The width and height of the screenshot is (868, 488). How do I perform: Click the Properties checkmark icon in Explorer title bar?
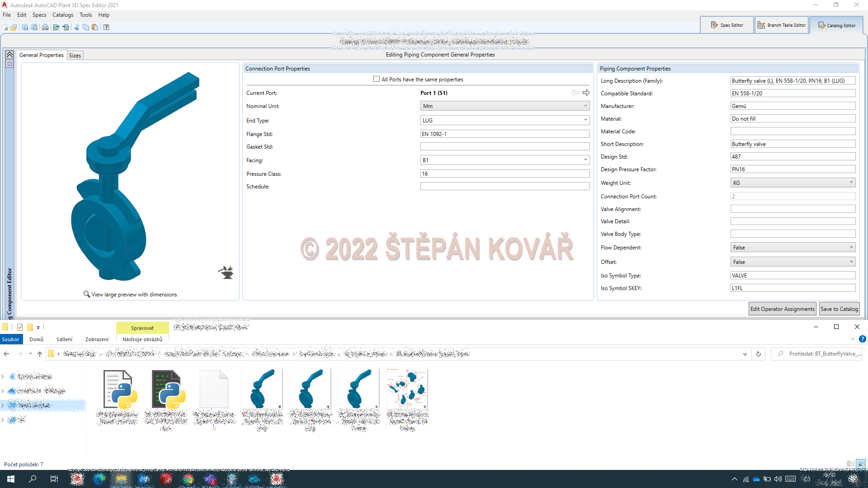pyautogui.click(x=20, y=327)
